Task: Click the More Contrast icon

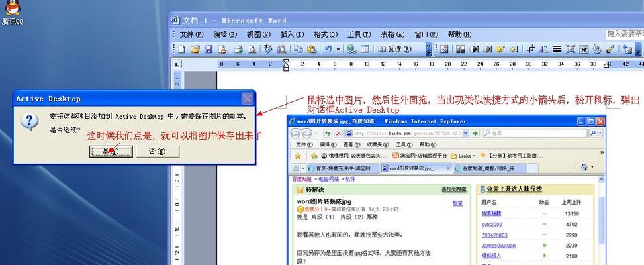Action: point(473,49)
